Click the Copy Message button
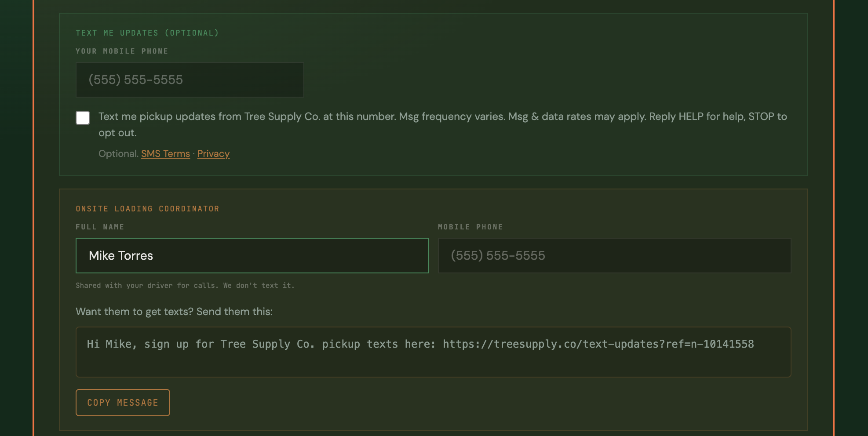This screenshot has height=436, width=868. (123, 403)
